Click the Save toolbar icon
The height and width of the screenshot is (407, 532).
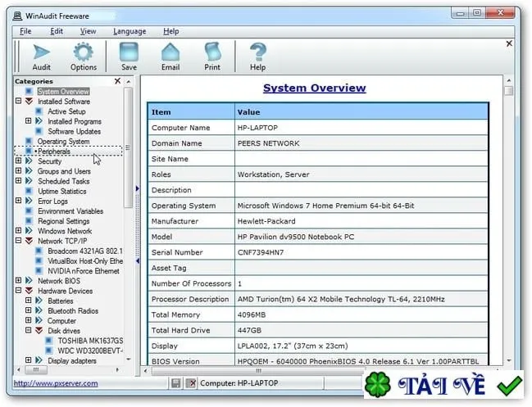[129, 52]
